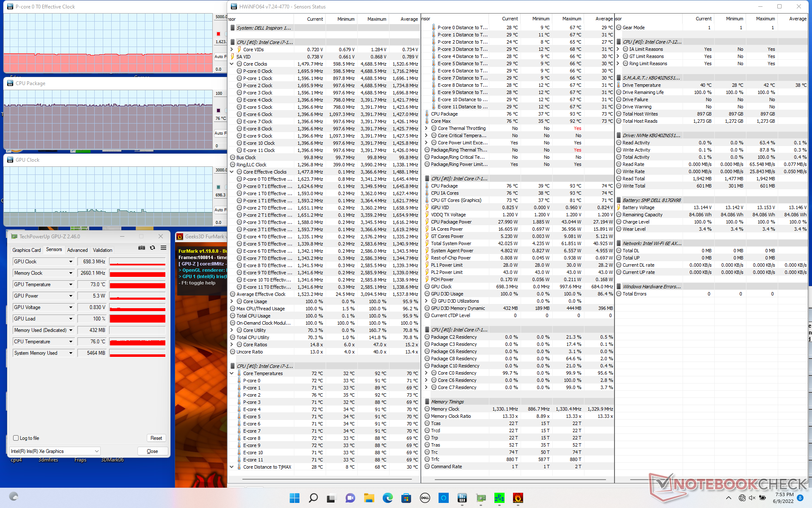The image size is (812, 508).
Task: Open Microsoft Store from the taskbar
Action: pos(406,498)
